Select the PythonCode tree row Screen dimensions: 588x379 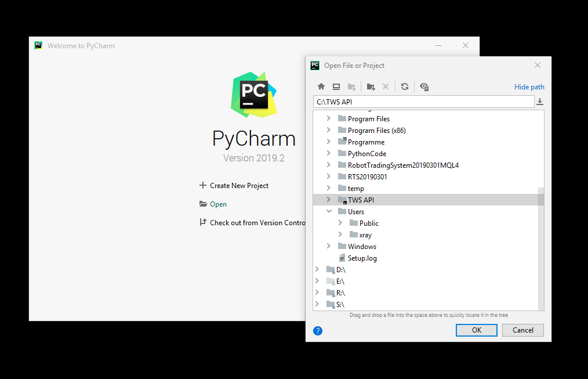(426, 153)
